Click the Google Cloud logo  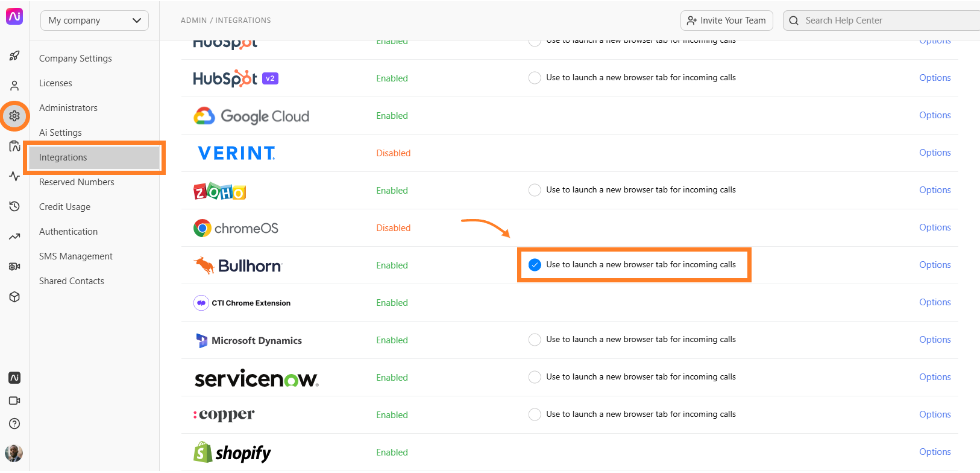[x=251, y=116]
